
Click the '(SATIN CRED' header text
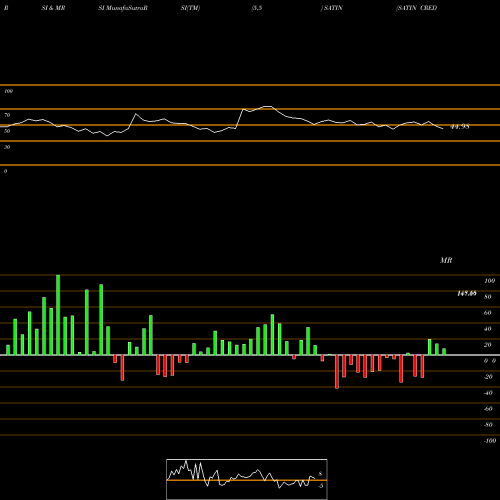tap(416, 8)
